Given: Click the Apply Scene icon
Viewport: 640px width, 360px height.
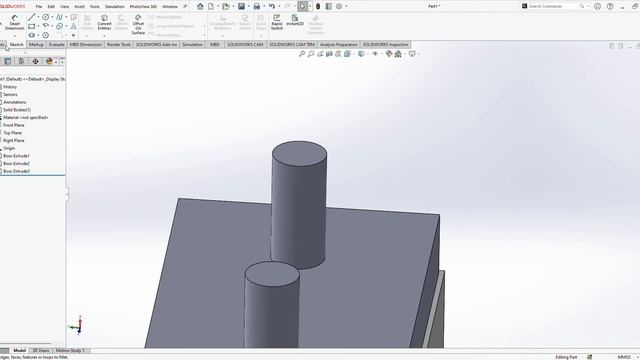Looking at the screenshot, I should [x=398, y=53].
